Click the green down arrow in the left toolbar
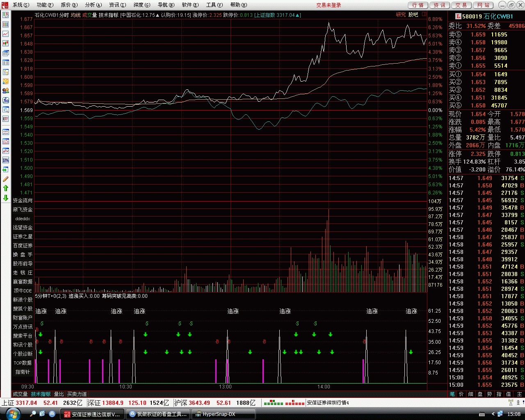The image size is (525, 420). (x=6, y=198)
